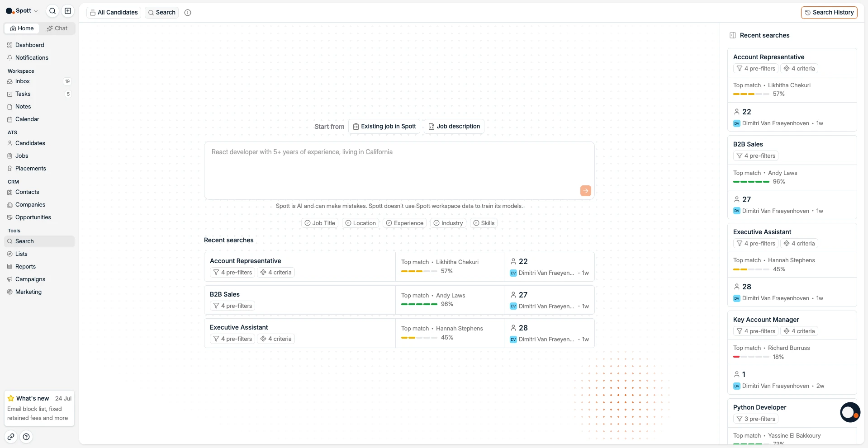Click Richard Burruss top match in right panel
The width and height of the screenshot is (868, 448).
click(x=789, y=348)
